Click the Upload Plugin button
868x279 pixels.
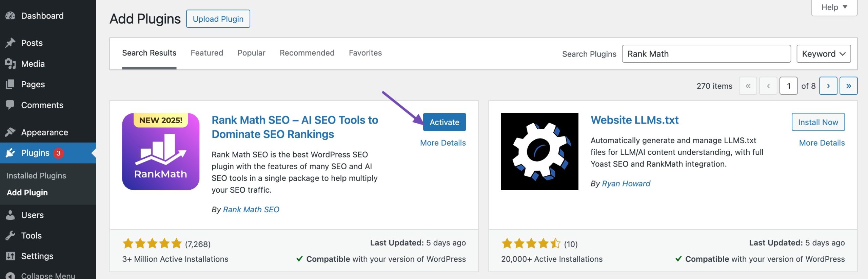[x=218, y=19]
